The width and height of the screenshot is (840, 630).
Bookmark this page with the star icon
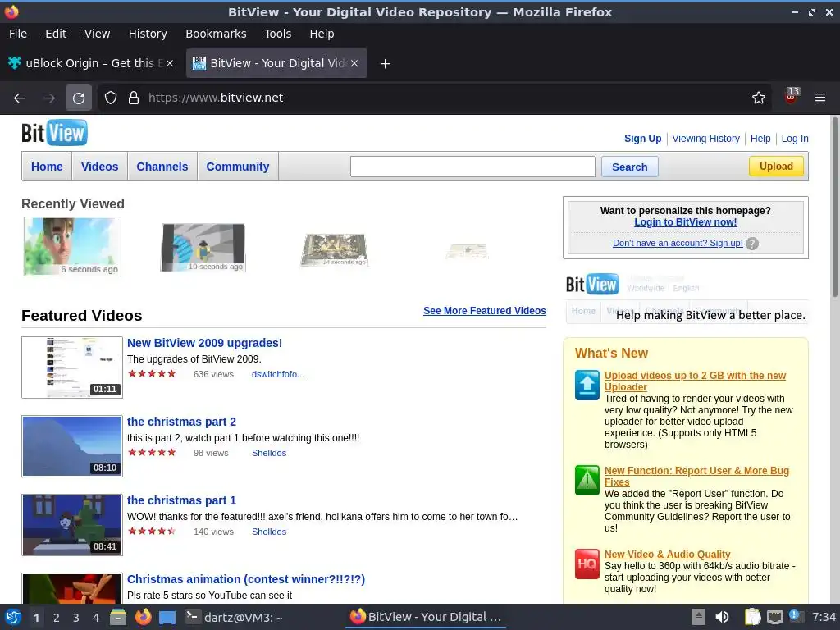pos(759,98)
